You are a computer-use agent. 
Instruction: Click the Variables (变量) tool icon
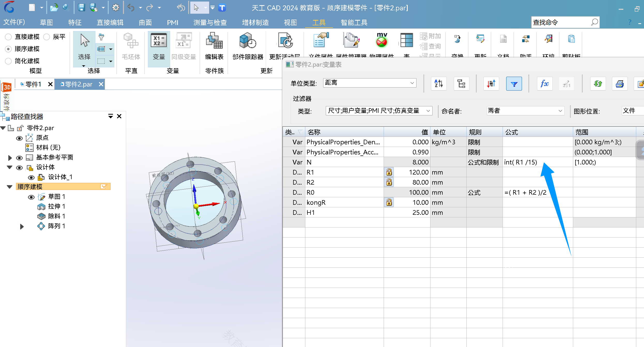pyautogui.click(x=159, y=46)
